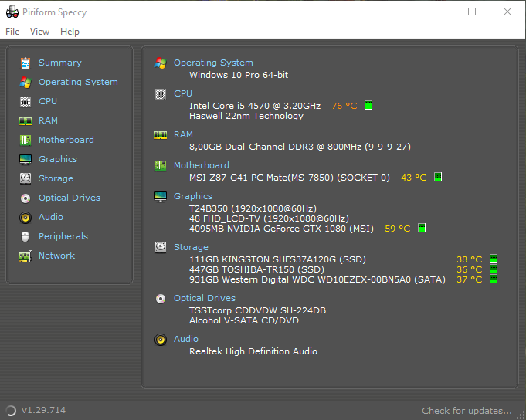
Task: Click the Operating System heading link in summary
Action: coord(213,63)
